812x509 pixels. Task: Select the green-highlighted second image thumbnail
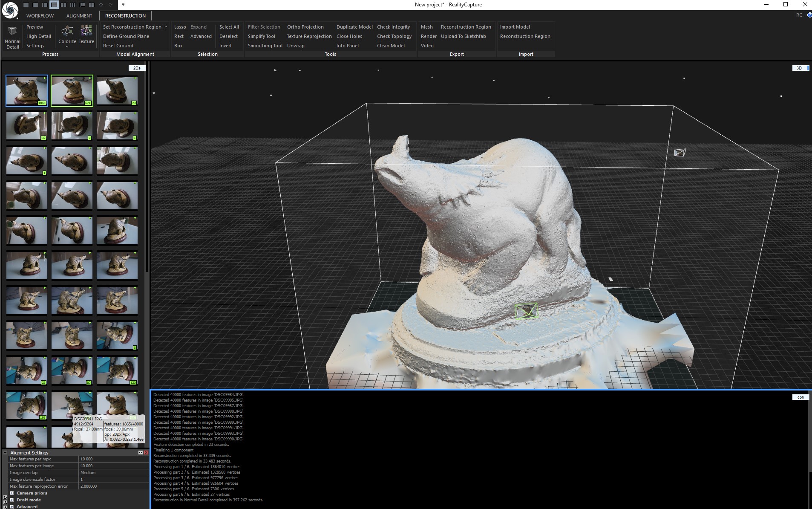click(72, 90)
